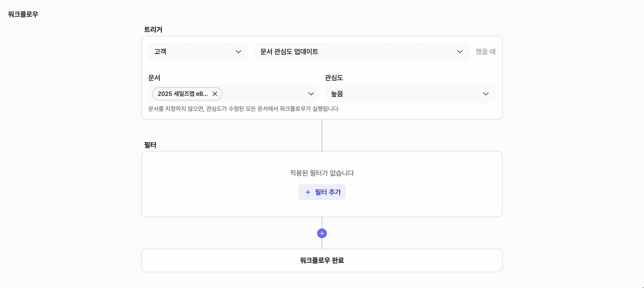Click the 했을 때 suffix text
Image resolution: width=644 pixels, height=288 pixels.
click(485, 52)
